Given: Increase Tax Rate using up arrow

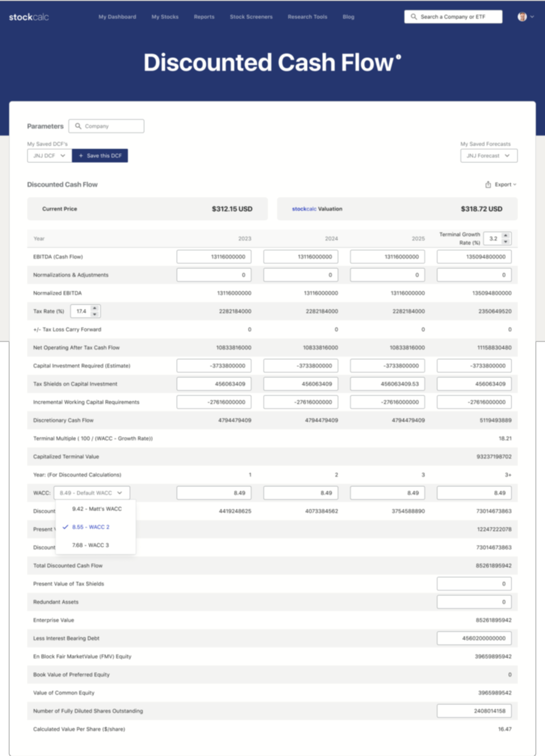Looking at the screenshot, I should click(x=94, y=308).
